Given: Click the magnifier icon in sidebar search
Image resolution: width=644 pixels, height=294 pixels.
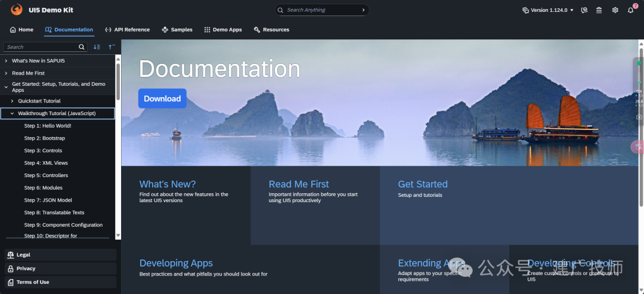Looking at the screenshot, I should coord(82,47).
